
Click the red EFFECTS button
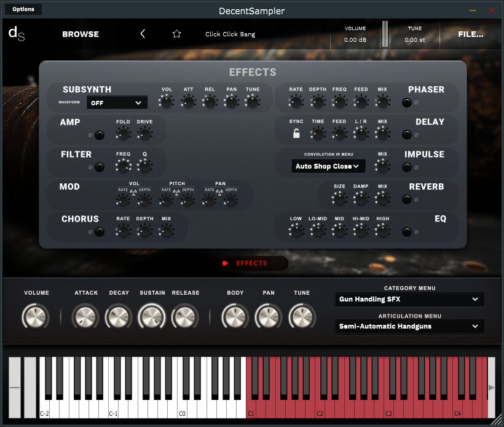(x=251, y=263)
